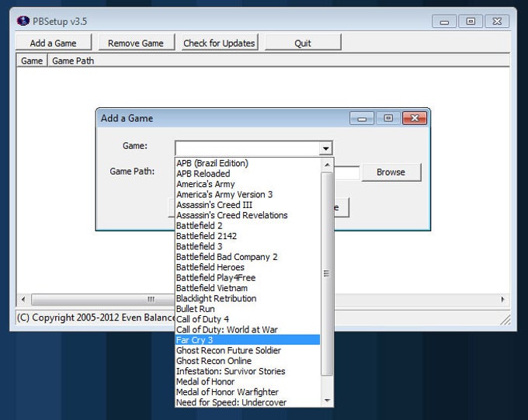Pick Battlefield 3 entry
Viewport: 528px width, 420px height.
tap(248, 247)
